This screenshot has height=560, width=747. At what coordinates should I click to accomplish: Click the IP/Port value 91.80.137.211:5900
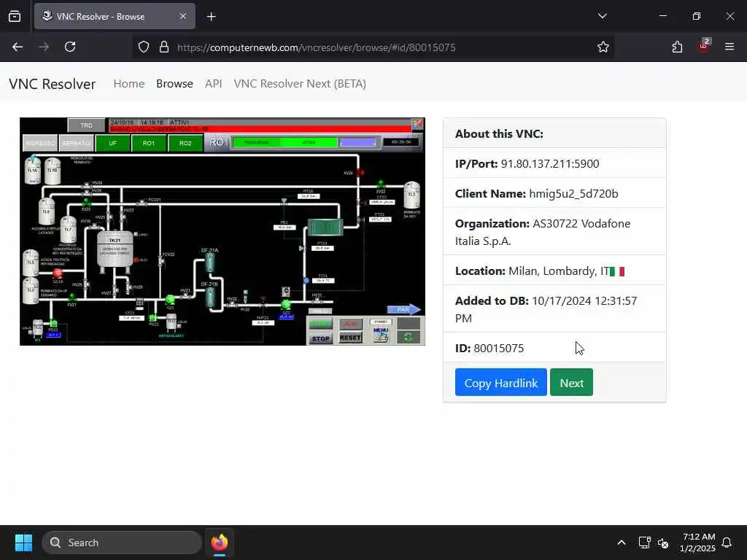(550, 164)
